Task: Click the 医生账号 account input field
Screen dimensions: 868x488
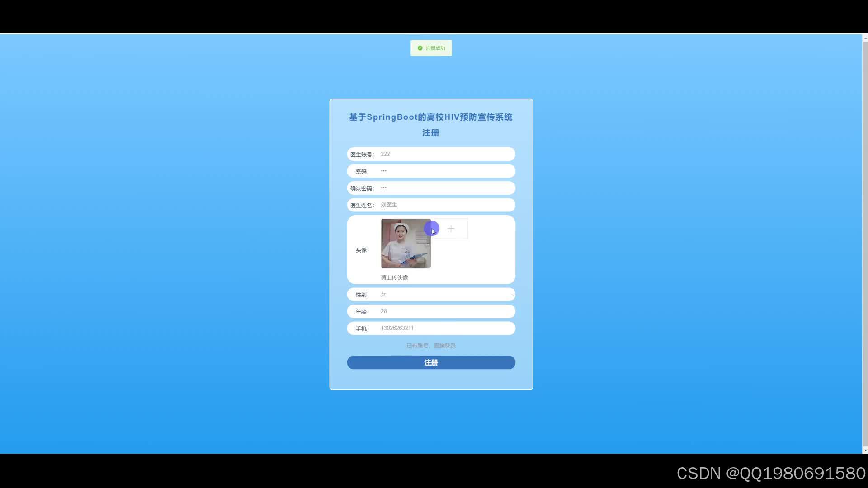Action: [445, 154]
